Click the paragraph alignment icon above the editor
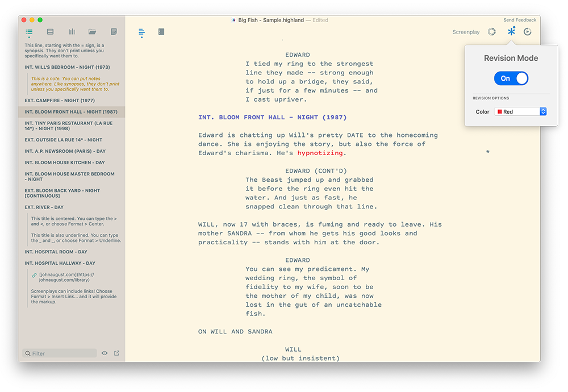 [141, 32]
